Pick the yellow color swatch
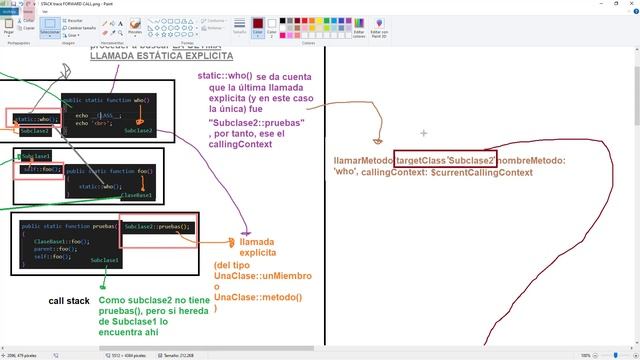 319,21
